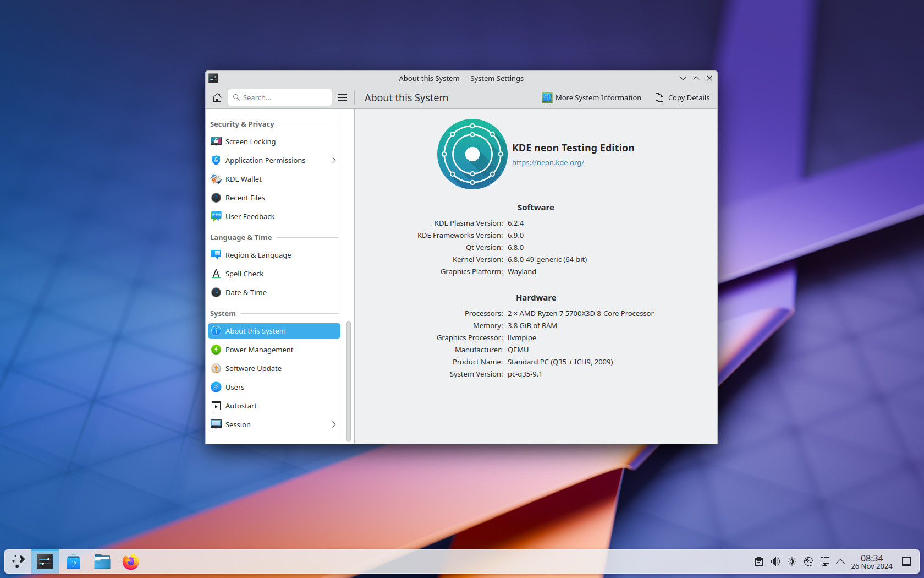This screenshot has height=578, width=924.
Task: Select the Graphics Platform value Wayland
Action: pyautogui.click(x=522, y=271)
